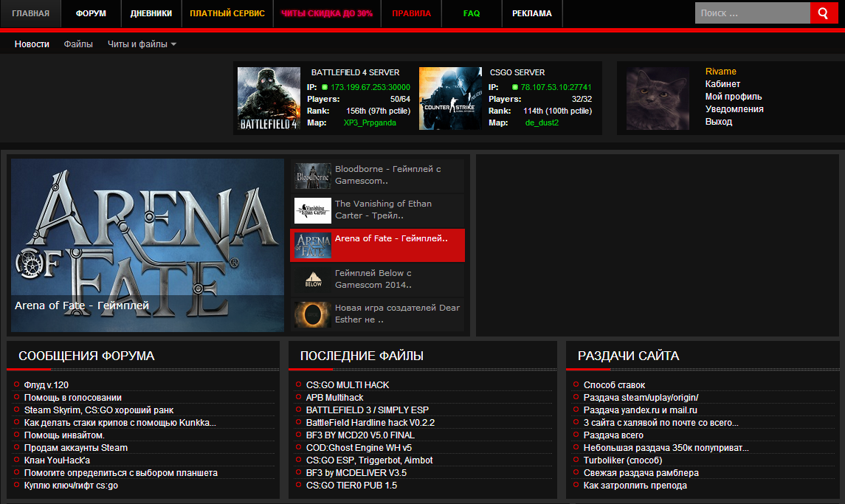Open the de_dust2 map link
The width and height of the screenshot is (845, 504).
coord(542,123)
